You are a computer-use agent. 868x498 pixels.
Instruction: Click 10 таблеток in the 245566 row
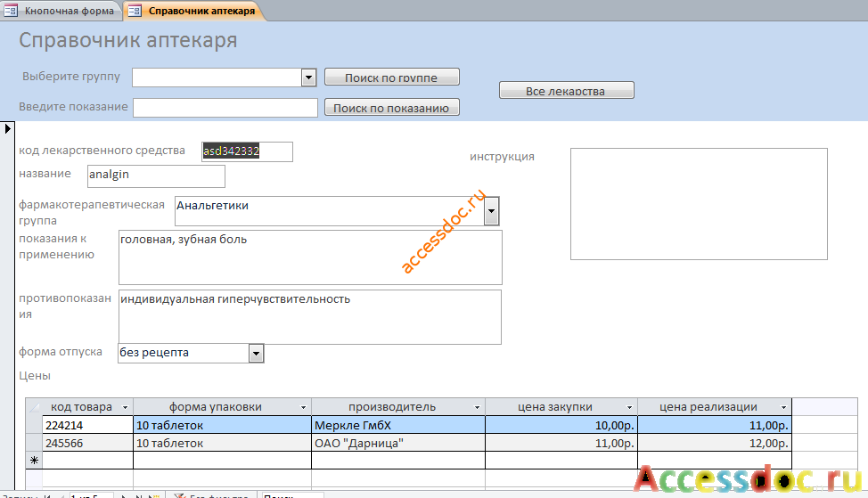click(223, 443)
